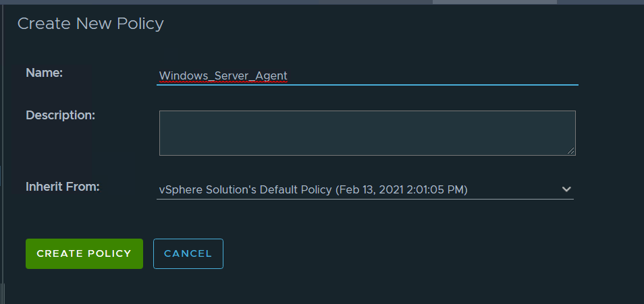The image size is (644, 304).
Task: Click the Windows_Server_Agent text in Name
Action: tap(223, 75)
